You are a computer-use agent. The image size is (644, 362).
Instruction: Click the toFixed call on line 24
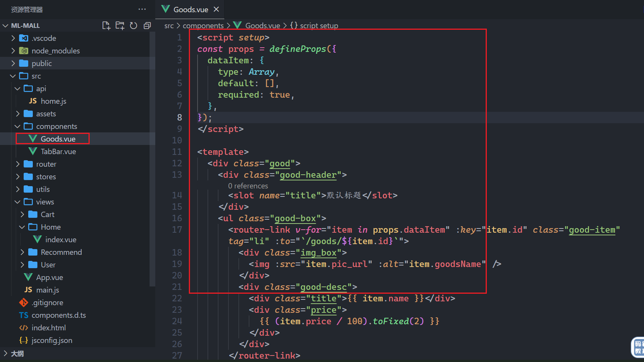click(x=391, y=321)
